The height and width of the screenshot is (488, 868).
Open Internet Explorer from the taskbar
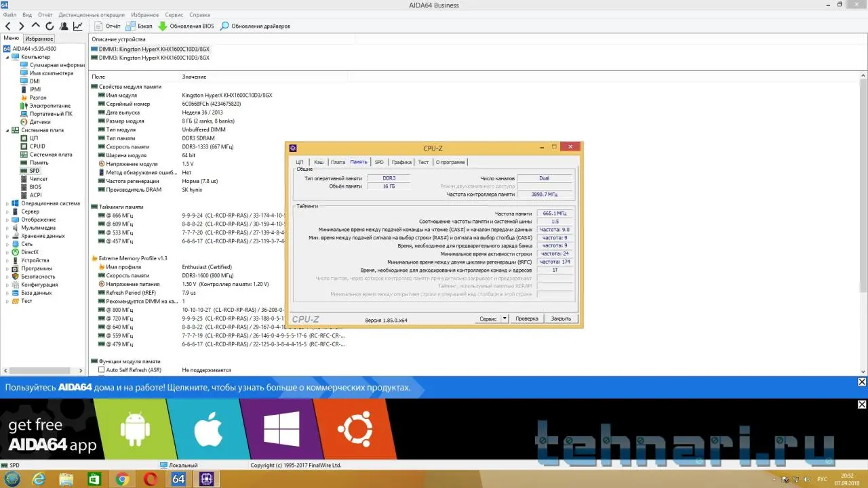pyautogui.click(x=39, y=479)
